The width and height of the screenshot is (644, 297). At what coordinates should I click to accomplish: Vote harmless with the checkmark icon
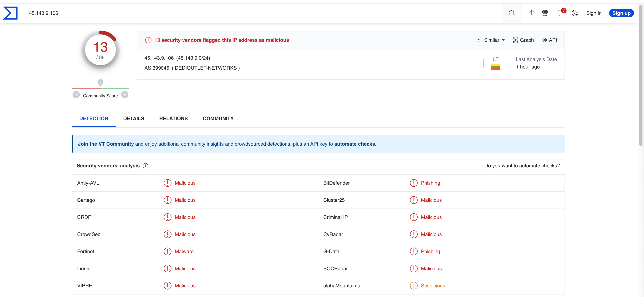click(x=125, y=95)
